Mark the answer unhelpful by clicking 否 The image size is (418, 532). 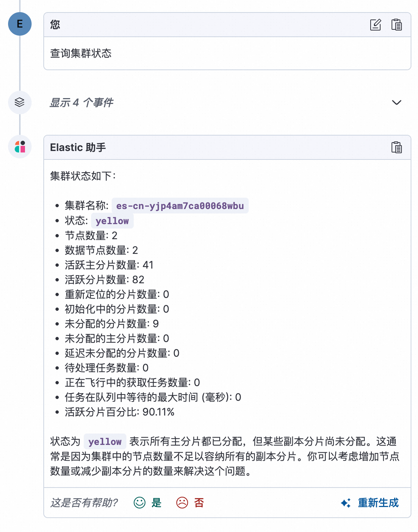pyautogui.click(x=199, y=503)
